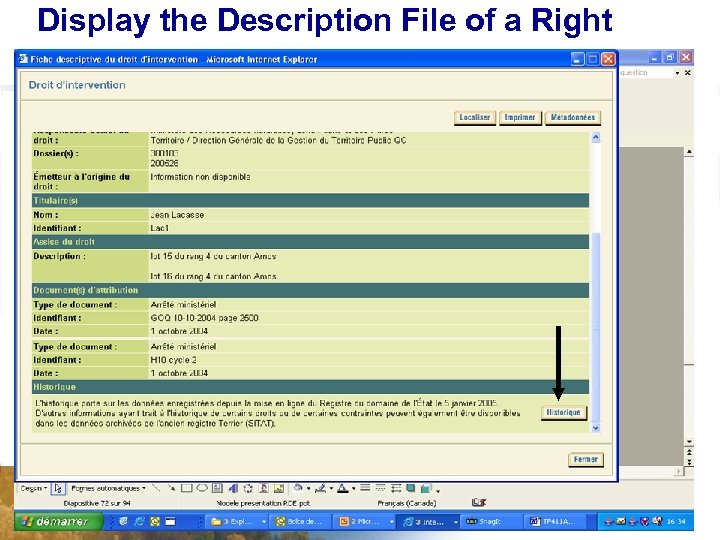Screen dimensions: 720x540
Task: Open drawing toolbar options arrow
Action: [438, 491]
